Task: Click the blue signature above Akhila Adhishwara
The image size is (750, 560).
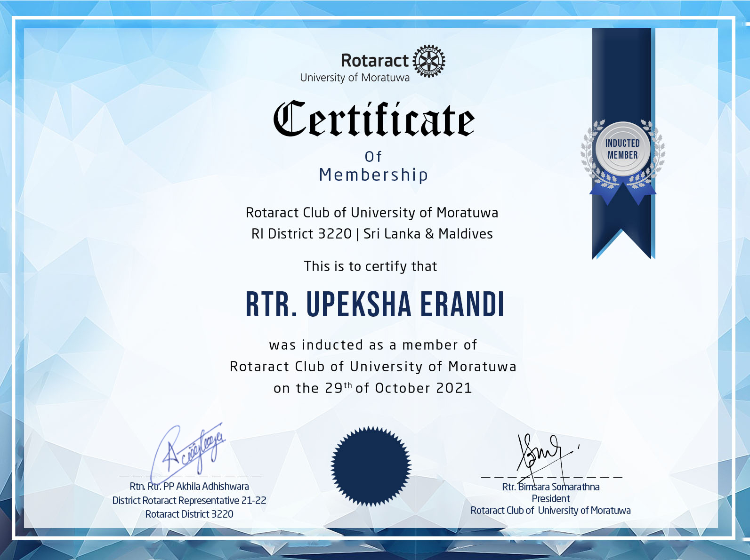Action: (x=188, y=453)
